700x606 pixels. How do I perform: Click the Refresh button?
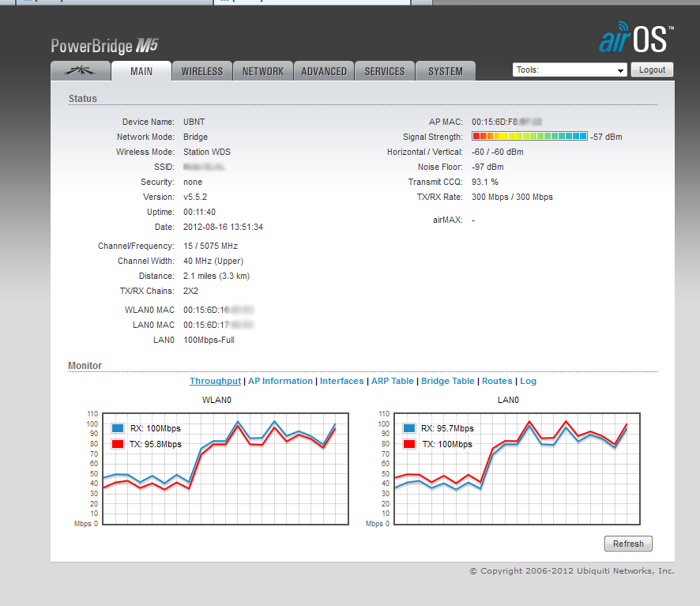click(x=628, y=544)
